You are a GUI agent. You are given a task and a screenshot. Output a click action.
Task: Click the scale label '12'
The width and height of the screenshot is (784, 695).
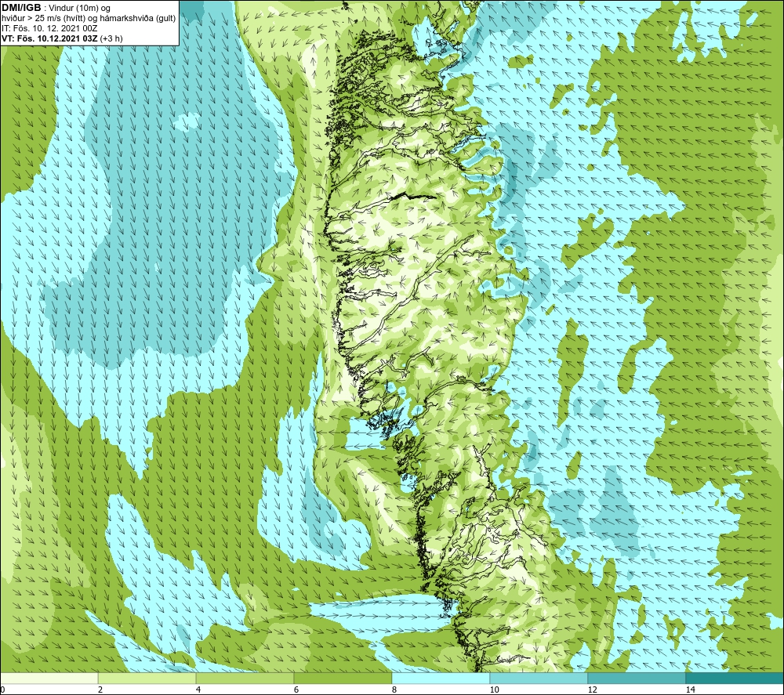coord(592,690)
